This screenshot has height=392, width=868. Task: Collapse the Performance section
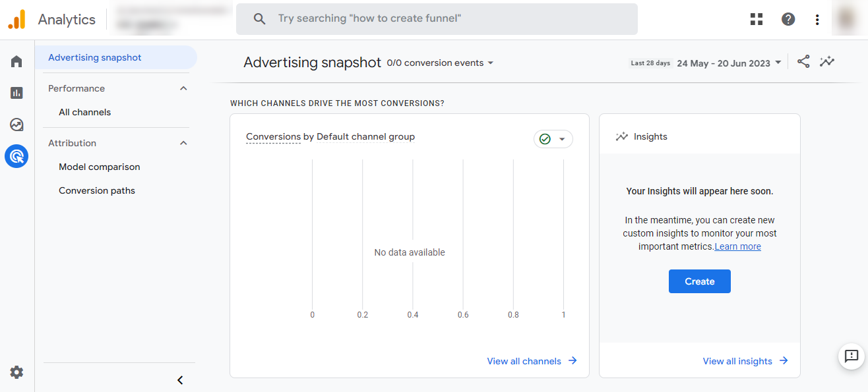[183, 88]
